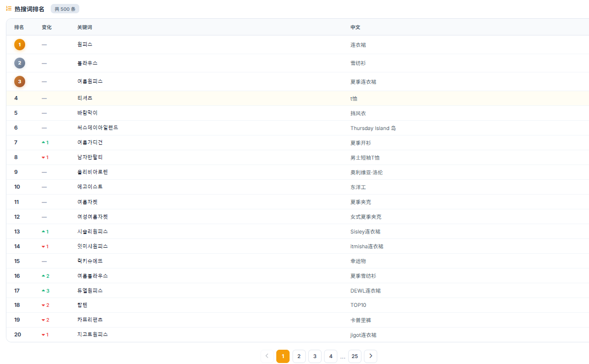Viewport: 589px width, 364px height.
Task: Click the gold rank 1 badge
Action: [20, 45]
